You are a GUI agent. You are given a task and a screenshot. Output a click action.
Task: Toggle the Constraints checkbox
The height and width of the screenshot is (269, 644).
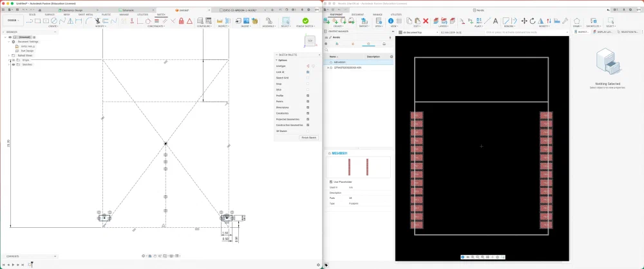308,113
